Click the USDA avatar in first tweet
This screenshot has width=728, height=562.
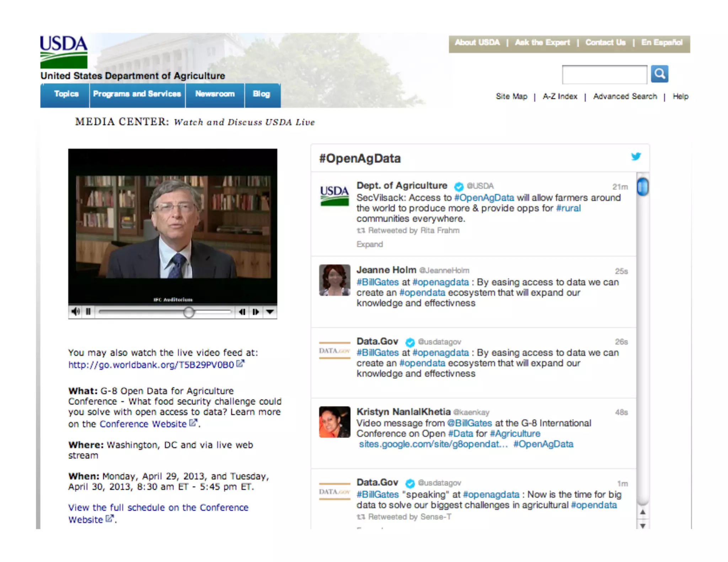[334, 195]
